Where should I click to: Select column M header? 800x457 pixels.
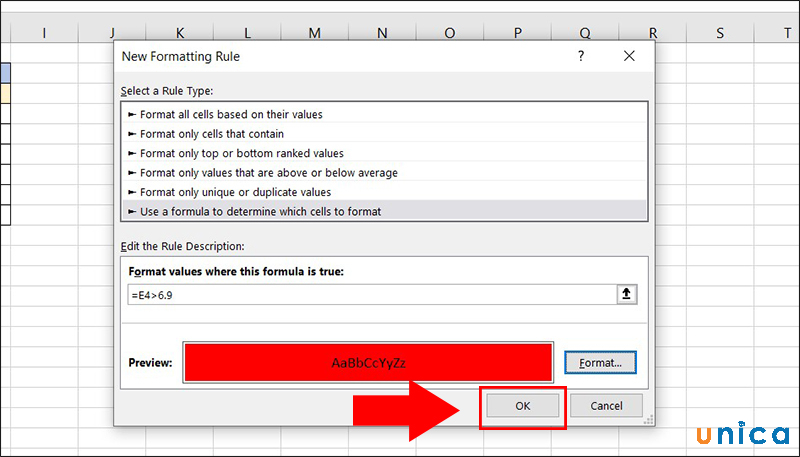point(314,33)
